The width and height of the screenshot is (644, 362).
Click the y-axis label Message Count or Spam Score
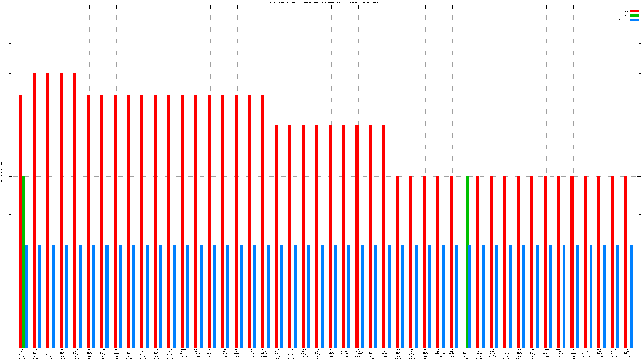(x=2, y=177)
